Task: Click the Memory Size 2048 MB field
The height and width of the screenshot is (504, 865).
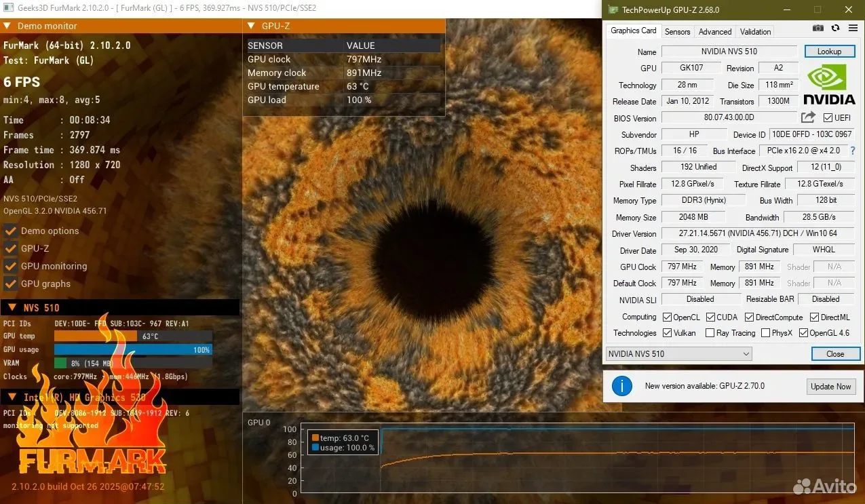Action: point(693,217)
